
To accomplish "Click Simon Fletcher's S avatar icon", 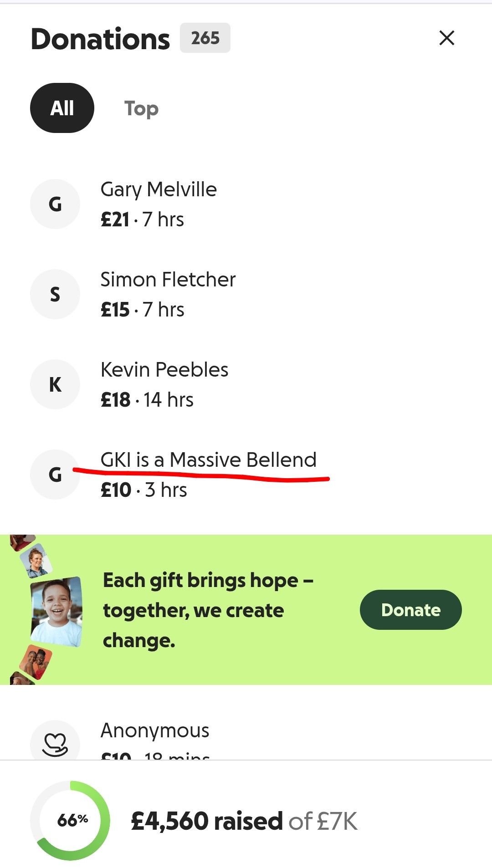I will (55, 294).
